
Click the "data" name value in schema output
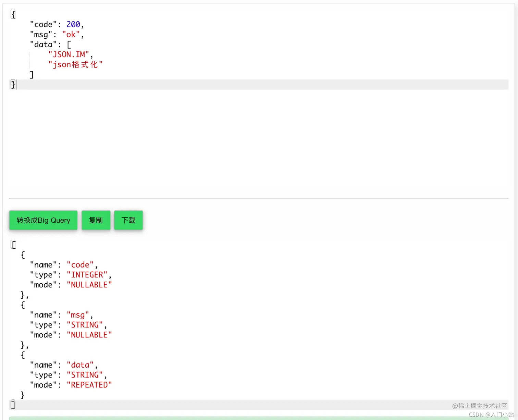pyautogui.click(x=80, y=365)
